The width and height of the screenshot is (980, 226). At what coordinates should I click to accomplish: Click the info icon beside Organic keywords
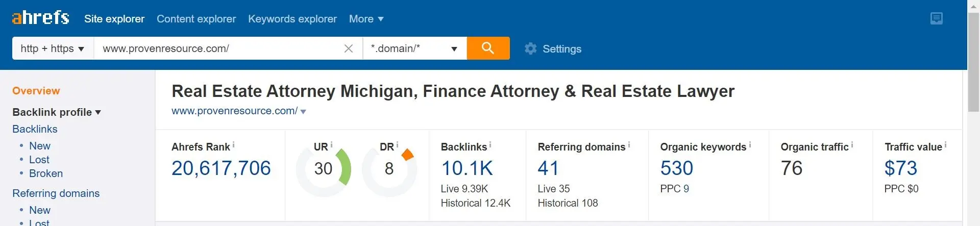(x=750, y=145)
